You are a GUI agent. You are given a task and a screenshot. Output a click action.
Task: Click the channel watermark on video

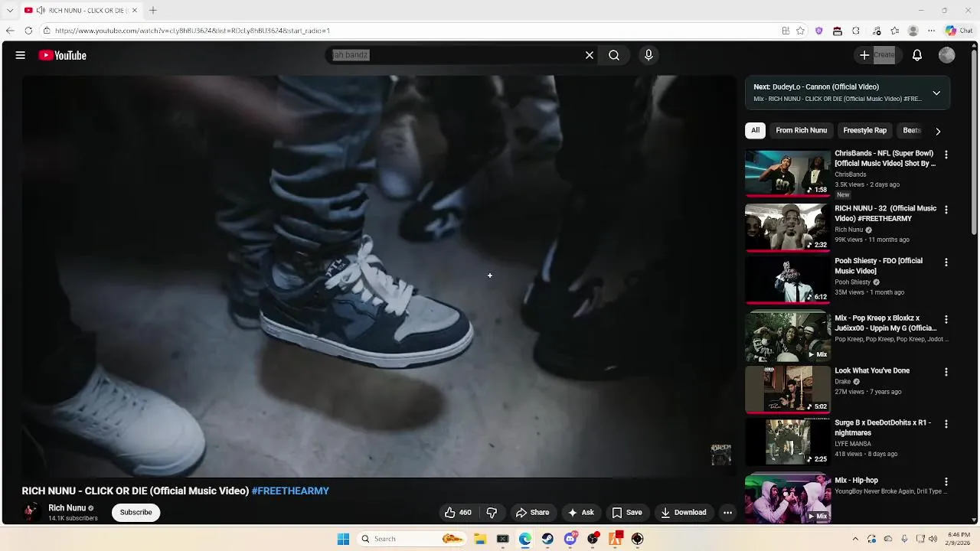[721, 455]
